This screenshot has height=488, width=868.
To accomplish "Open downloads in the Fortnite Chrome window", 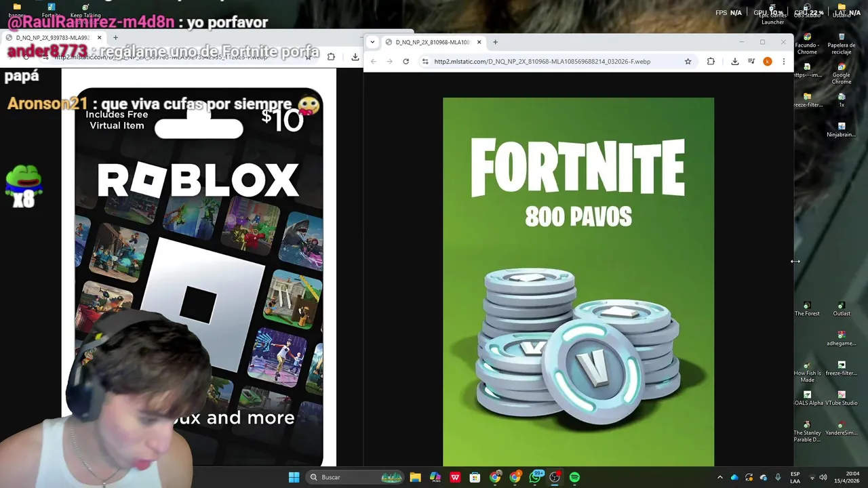I will 734,62.
